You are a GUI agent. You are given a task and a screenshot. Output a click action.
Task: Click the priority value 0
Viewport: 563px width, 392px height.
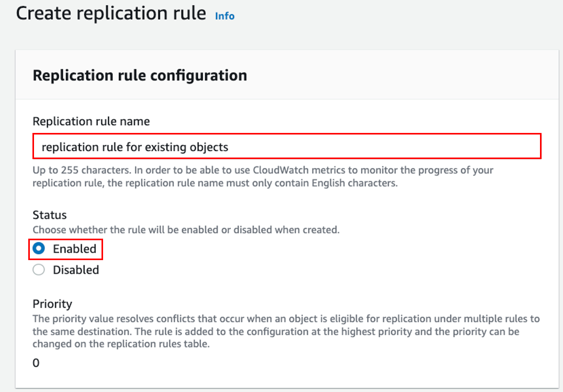36,362
